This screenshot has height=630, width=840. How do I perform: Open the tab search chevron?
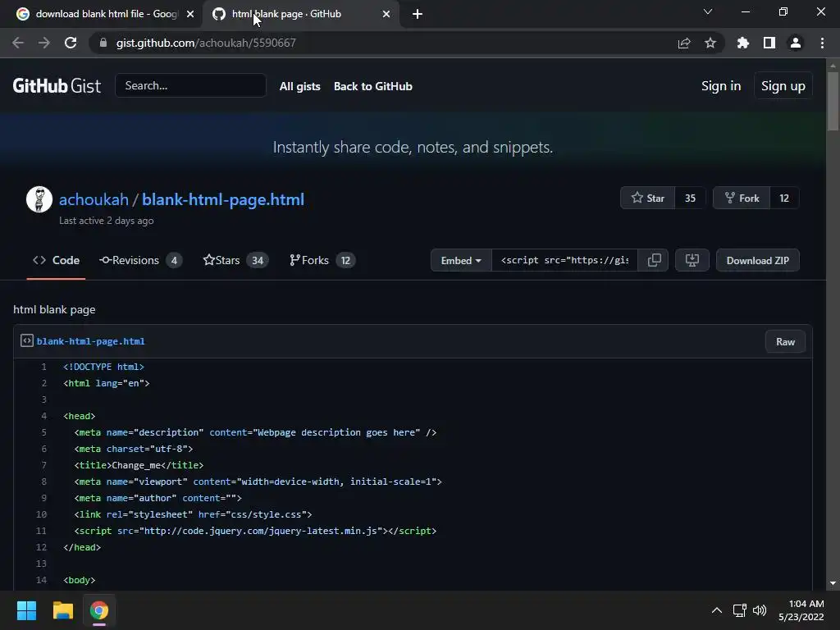pos(708,11)
